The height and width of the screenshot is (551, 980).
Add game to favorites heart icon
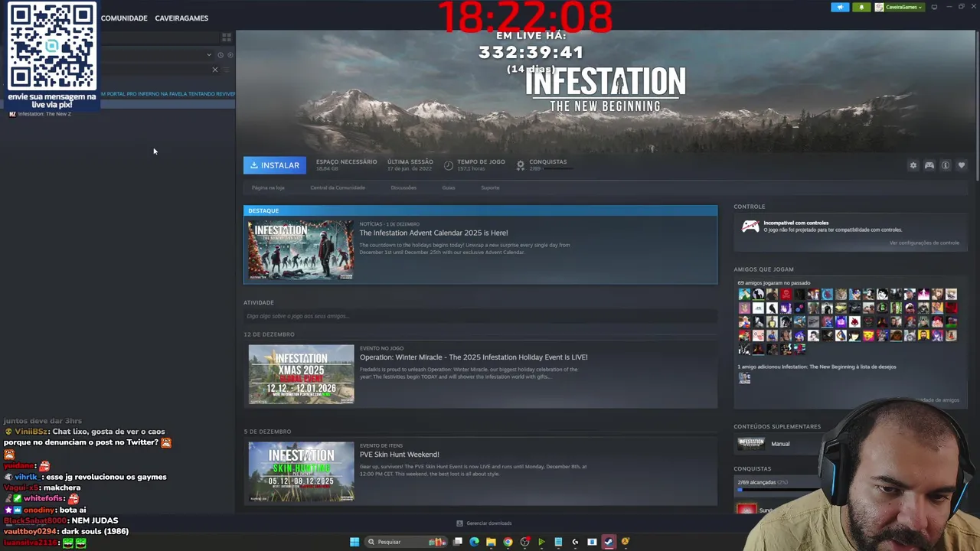(x=962, y=165)
